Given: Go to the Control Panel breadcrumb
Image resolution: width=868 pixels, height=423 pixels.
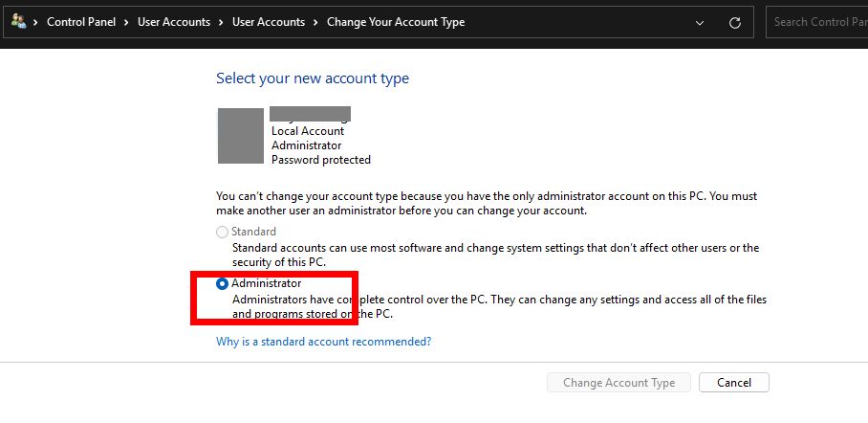Looking at the screenshot, I should pyautogui.click(x=80, y=22).
